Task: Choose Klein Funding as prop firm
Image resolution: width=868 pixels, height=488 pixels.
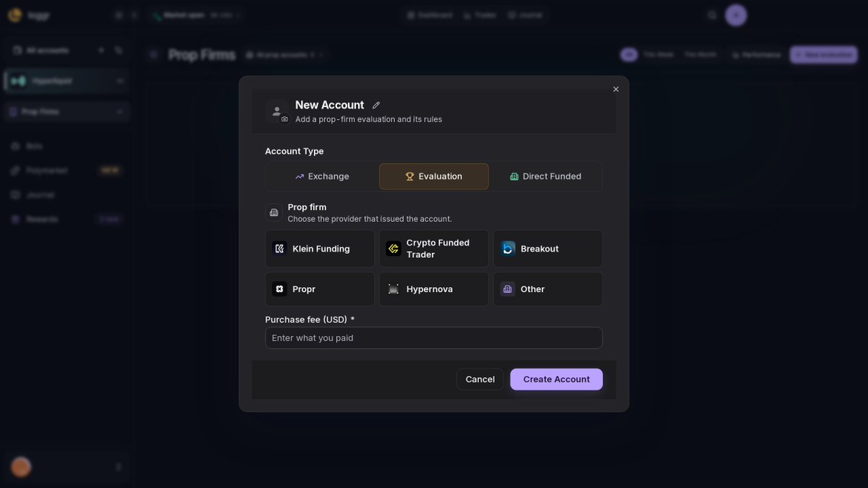Action: click(320, 249)
